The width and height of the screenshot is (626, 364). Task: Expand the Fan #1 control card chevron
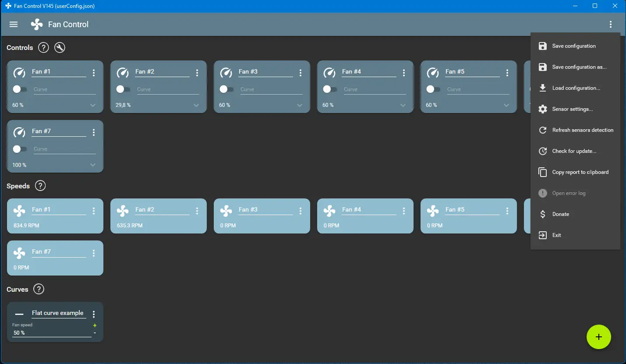click(93, 105)
